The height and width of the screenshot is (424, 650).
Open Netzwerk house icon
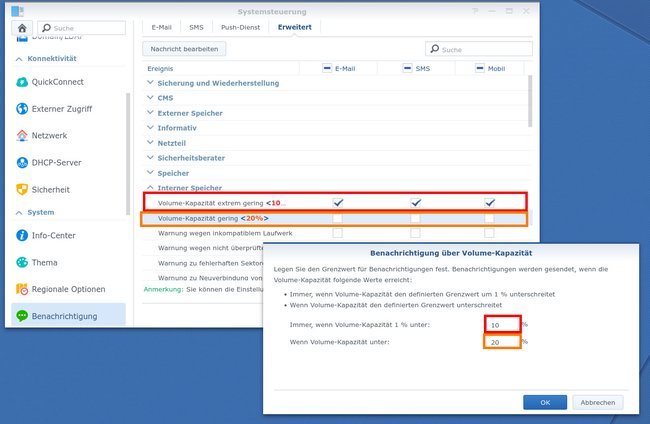pos(22,136)
